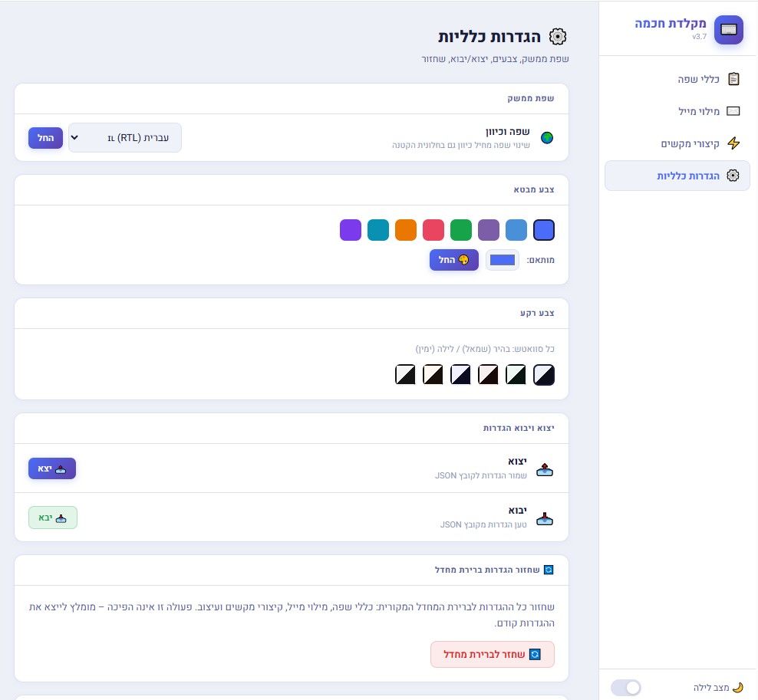Viewport: 758px width, 700px height.
Task: Choose the green accent color swatch
Action: pos(461,230)
